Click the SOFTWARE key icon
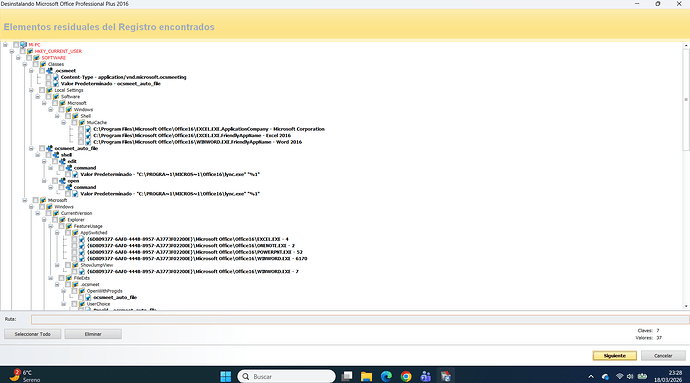The width and height of the screenshot is (690, 383). [37, 58]
